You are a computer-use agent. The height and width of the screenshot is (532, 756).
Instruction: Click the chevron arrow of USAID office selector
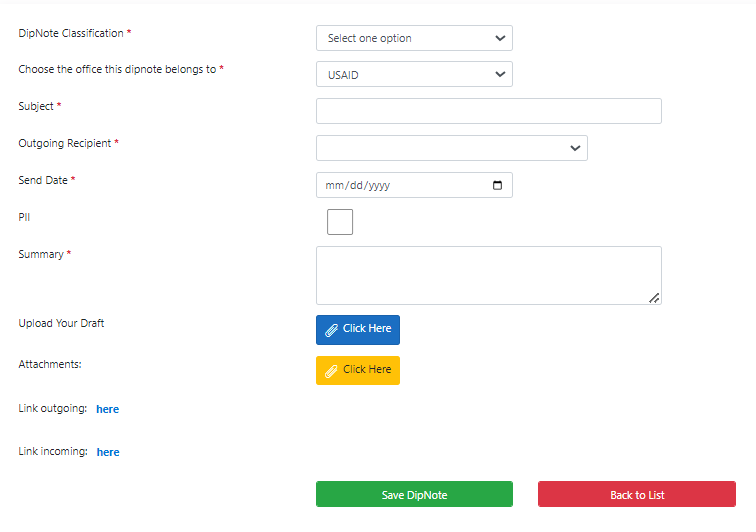500,74
